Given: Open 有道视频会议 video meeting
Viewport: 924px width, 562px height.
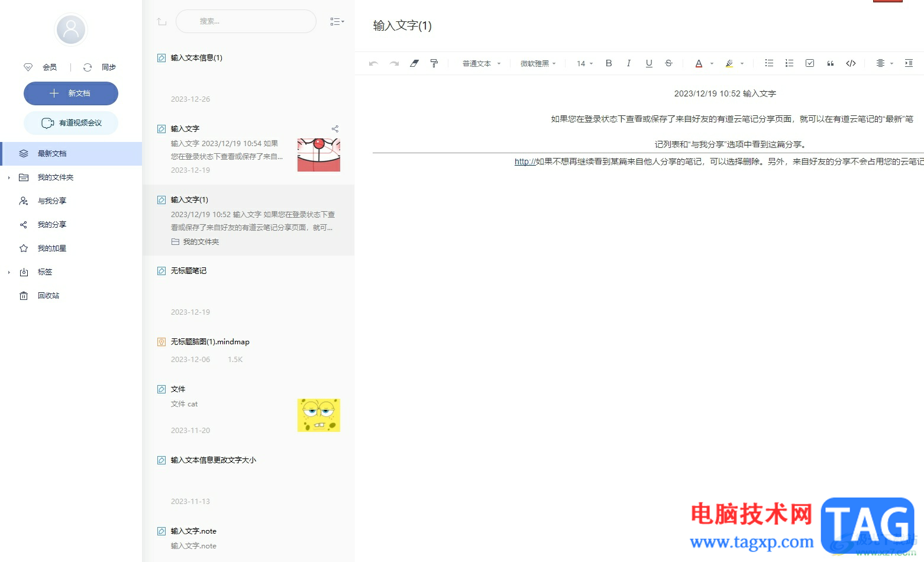Looking at the screenshot, I should (71, 122).
